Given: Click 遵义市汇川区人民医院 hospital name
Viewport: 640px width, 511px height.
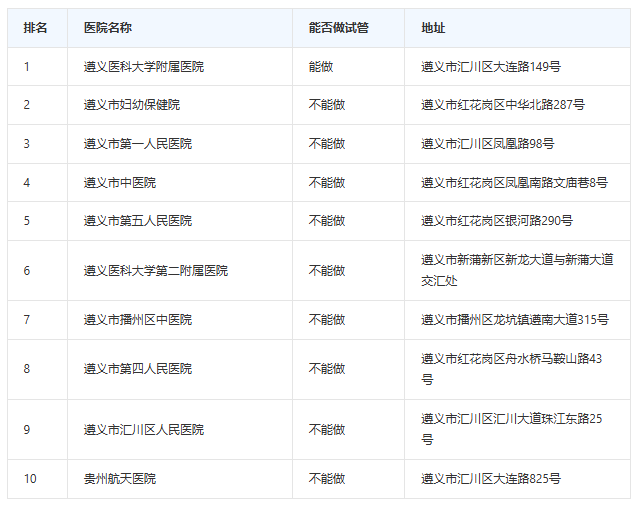Looking at the screenshot, I should tap(143, 430).
